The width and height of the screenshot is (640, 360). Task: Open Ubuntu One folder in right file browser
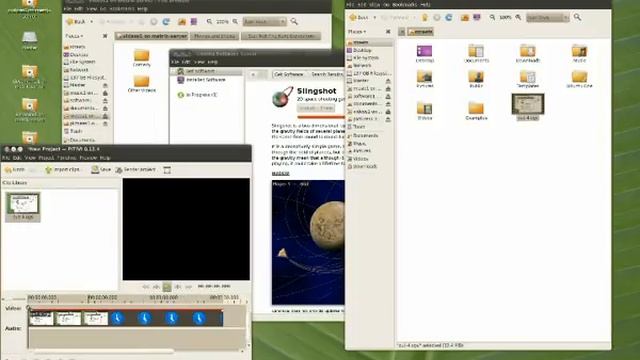pos(579,79)
